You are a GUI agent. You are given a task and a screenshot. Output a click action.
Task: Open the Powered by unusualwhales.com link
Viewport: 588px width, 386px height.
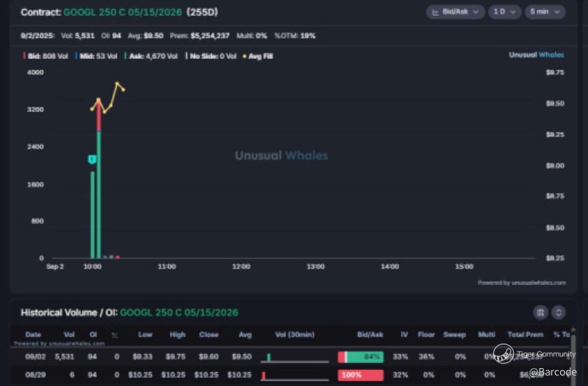(x=522, y=283)
